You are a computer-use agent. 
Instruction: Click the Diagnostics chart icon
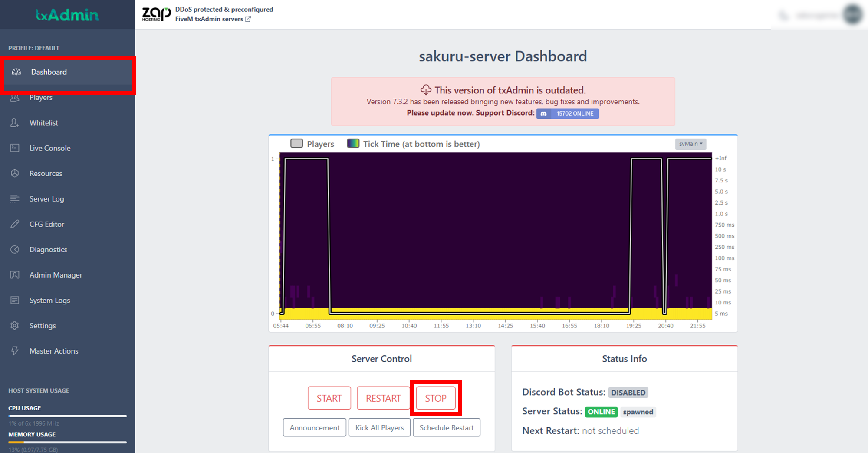(x=15, y=250)
